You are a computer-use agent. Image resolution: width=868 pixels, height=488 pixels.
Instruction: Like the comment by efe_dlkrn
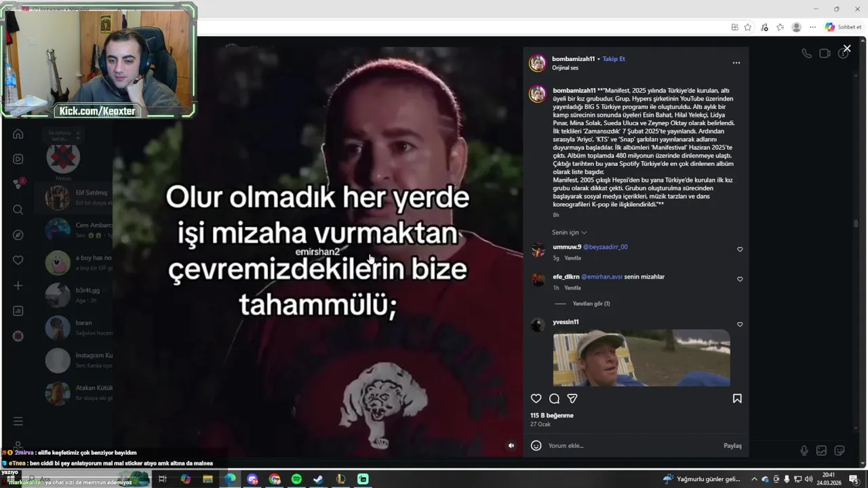[x=740, y=279]
